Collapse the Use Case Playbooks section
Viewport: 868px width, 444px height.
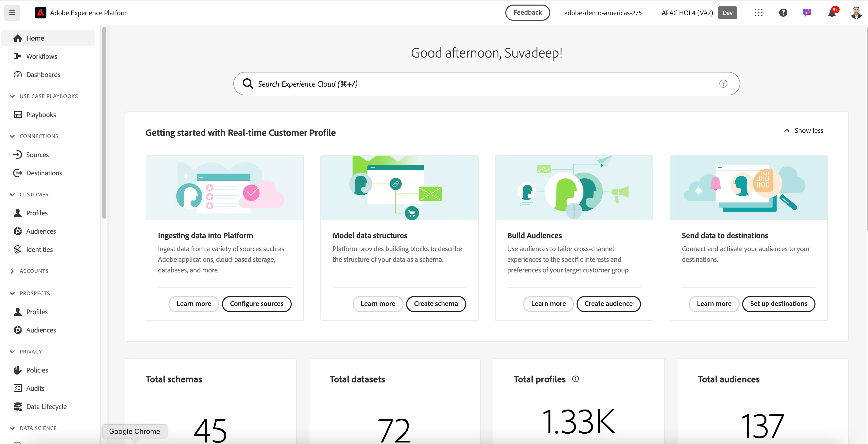coord(12,96)
